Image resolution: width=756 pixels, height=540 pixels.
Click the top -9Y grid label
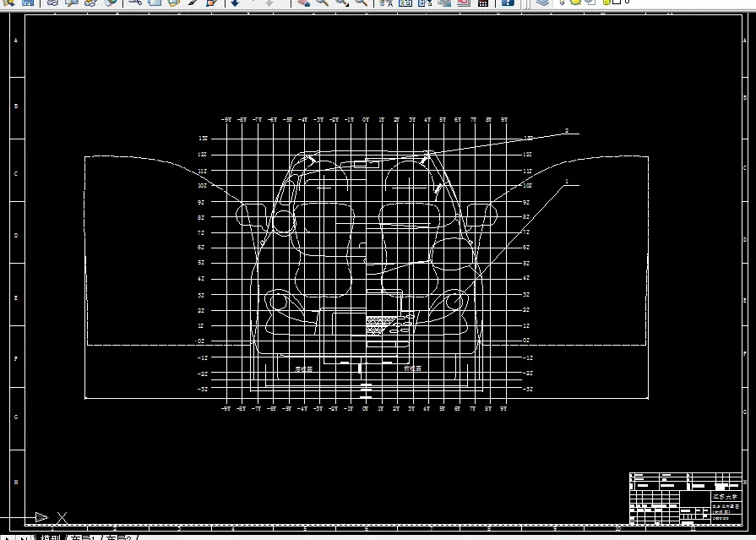(x=226, y=120)
